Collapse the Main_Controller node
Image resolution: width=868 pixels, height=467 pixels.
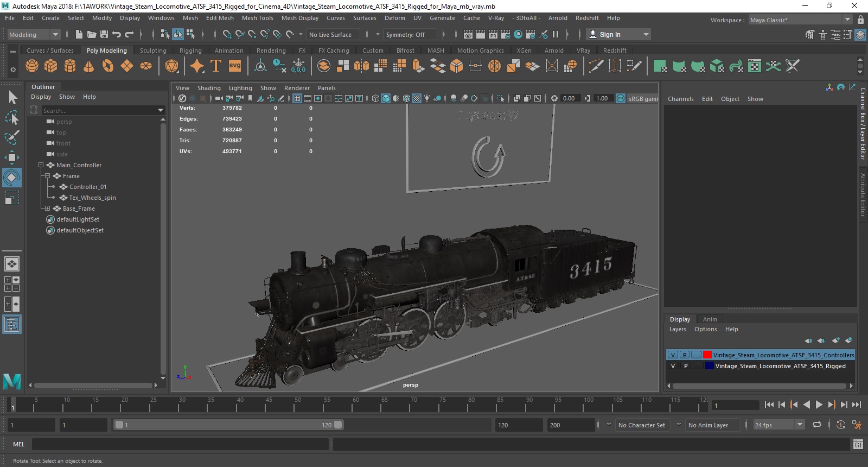pos(41,165)
